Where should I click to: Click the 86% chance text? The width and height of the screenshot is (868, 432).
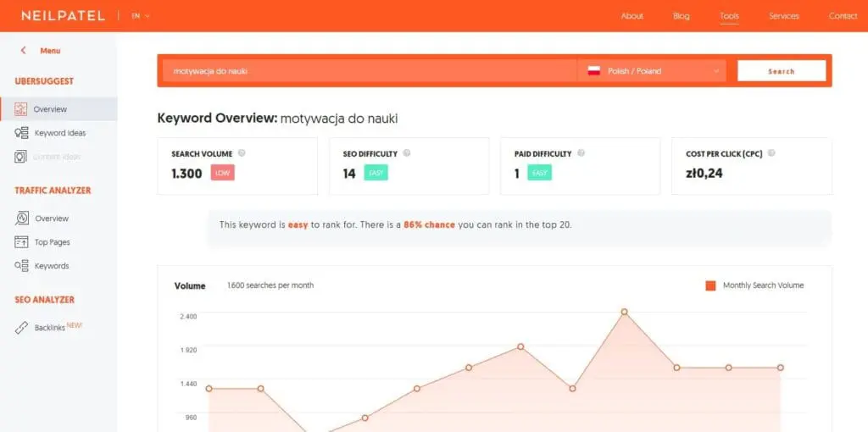point(429,225)
